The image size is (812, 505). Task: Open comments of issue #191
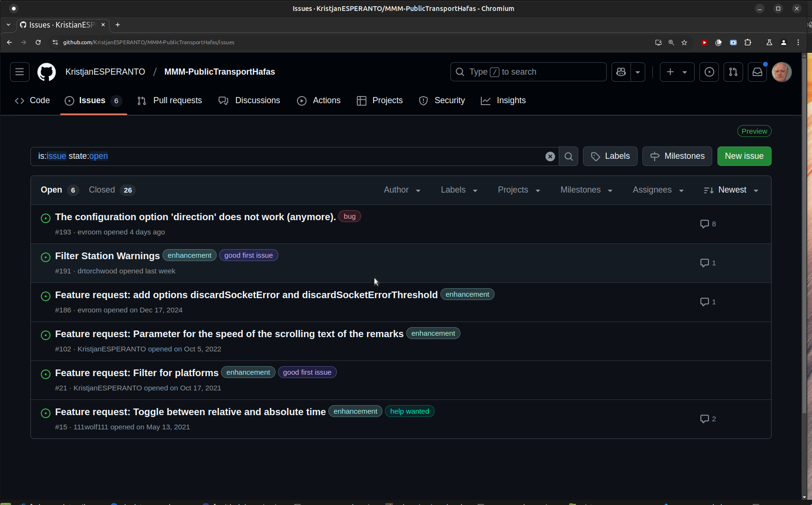708,263
